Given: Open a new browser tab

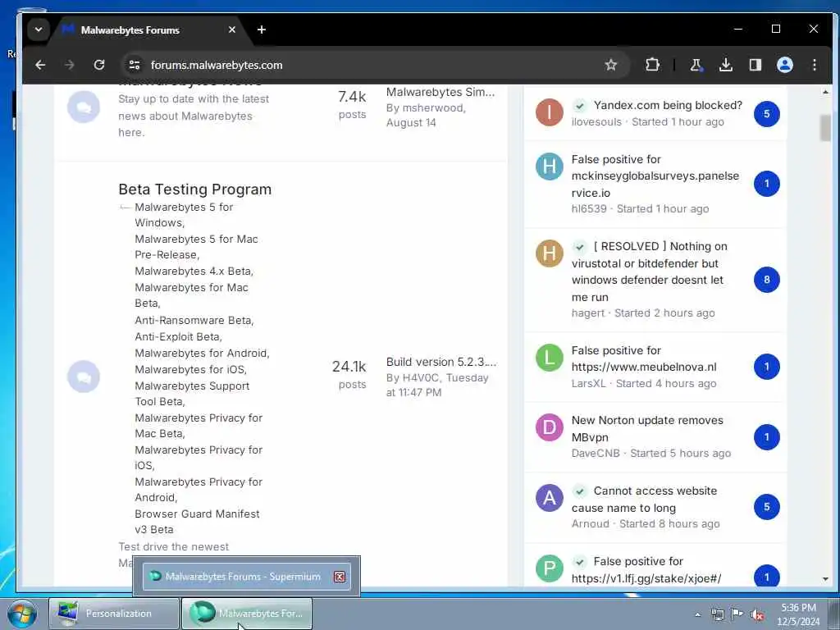Looking at the screenshot, I should [x=262, y=30].
